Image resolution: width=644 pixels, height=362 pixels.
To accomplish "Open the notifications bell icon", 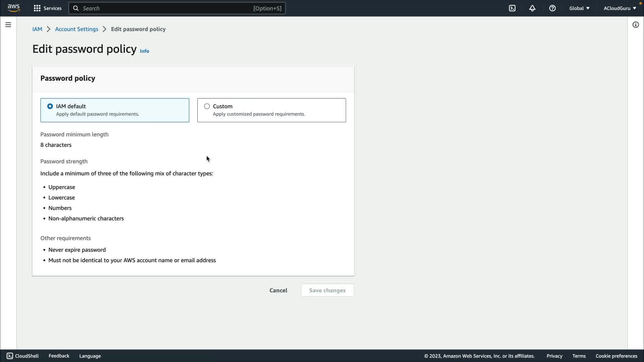I will (x=532, y=8).
